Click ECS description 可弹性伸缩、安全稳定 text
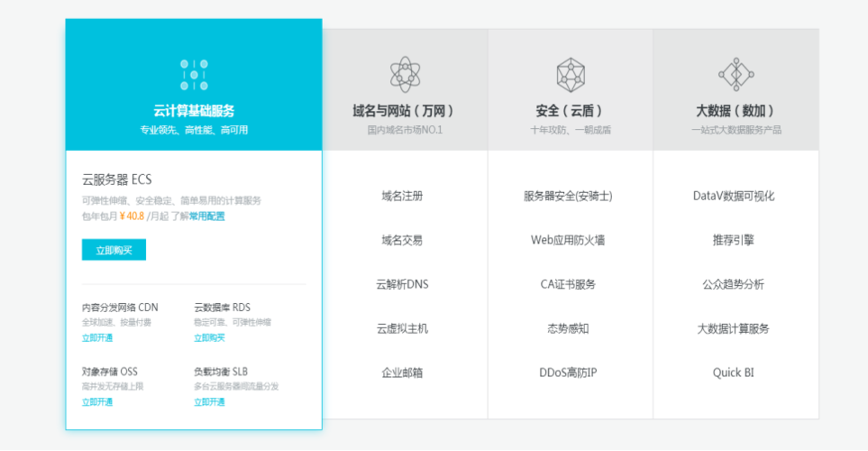This screenshot has height=451, width=868. click(171, 200)
